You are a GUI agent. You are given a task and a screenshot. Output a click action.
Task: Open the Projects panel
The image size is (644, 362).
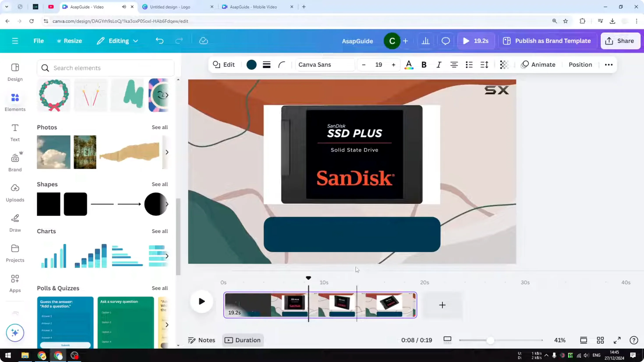(15, 253)
